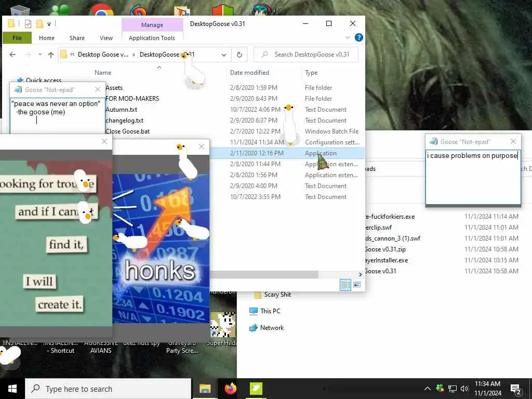Close the honks meme window
Image resolution: width=532 pixels, height=399 pixels.
(x=202, y=147)
